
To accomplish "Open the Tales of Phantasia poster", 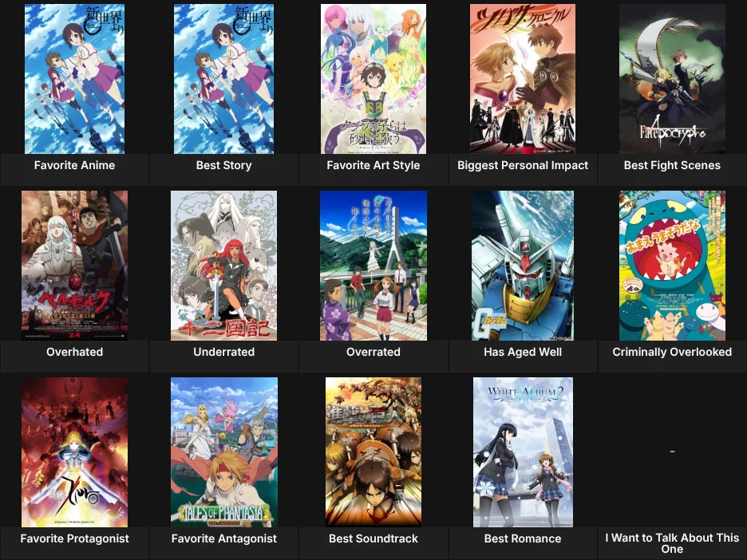I will pyautogui.click(x=224, y=452).
